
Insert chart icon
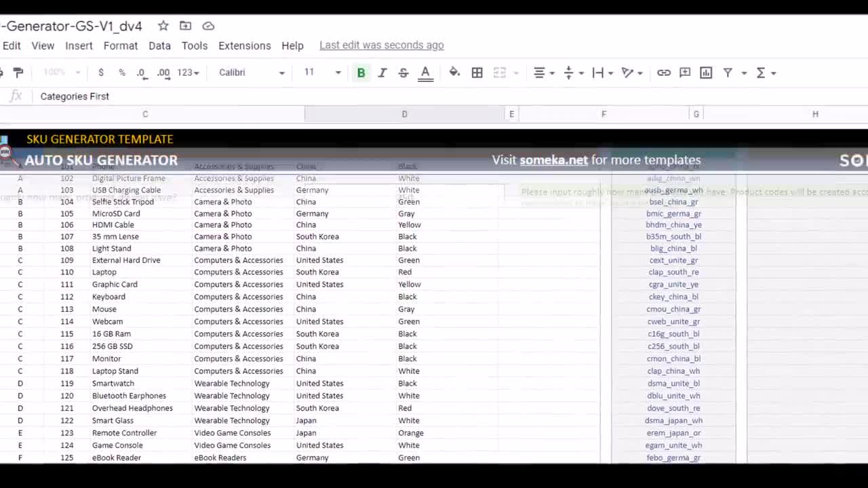pos(706,73)
